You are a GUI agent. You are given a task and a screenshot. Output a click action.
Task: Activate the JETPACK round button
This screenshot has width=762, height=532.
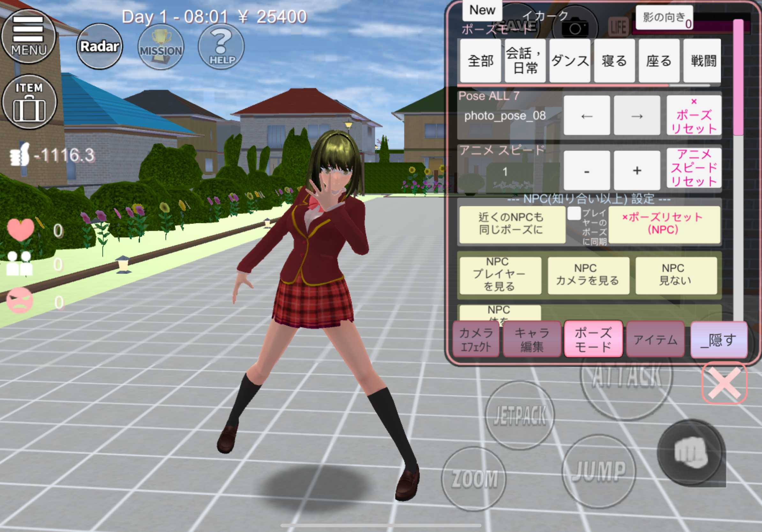pyautogui.click(x=519, y=415)
